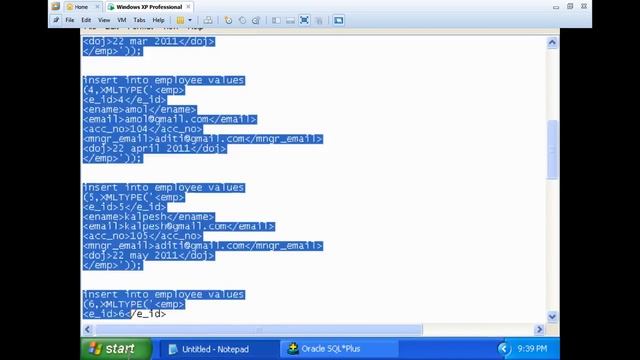Click the line '<acc_no>105</acc_no>'
Image resolution: width=640 pixels, height=360 pixels.
coord(142,236)
